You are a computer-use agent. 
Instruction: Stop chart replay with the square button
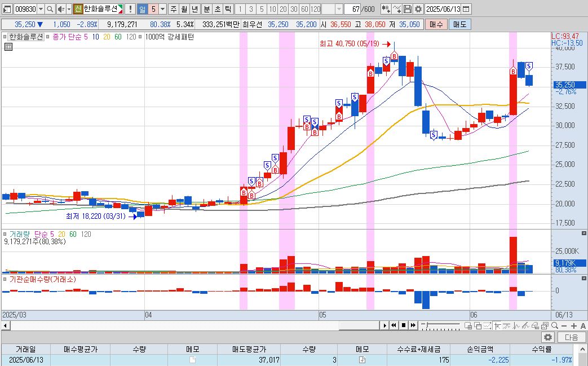pyautogui.click(x=404, y=325)
